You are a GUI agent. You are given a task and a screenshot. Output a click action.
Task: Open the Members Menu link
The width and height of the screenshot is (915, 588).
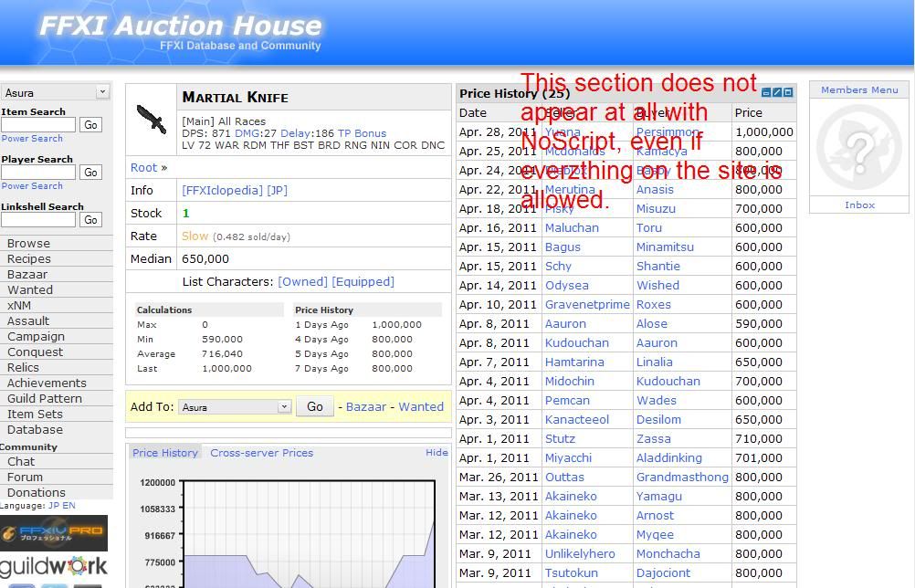(859, 89)
